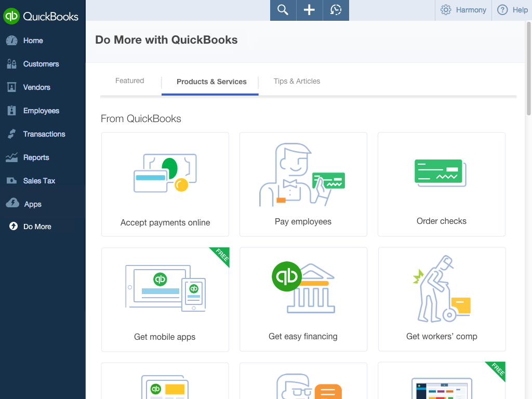
Task: Click the Help question mark icon
Action: (x=502, y=10)
